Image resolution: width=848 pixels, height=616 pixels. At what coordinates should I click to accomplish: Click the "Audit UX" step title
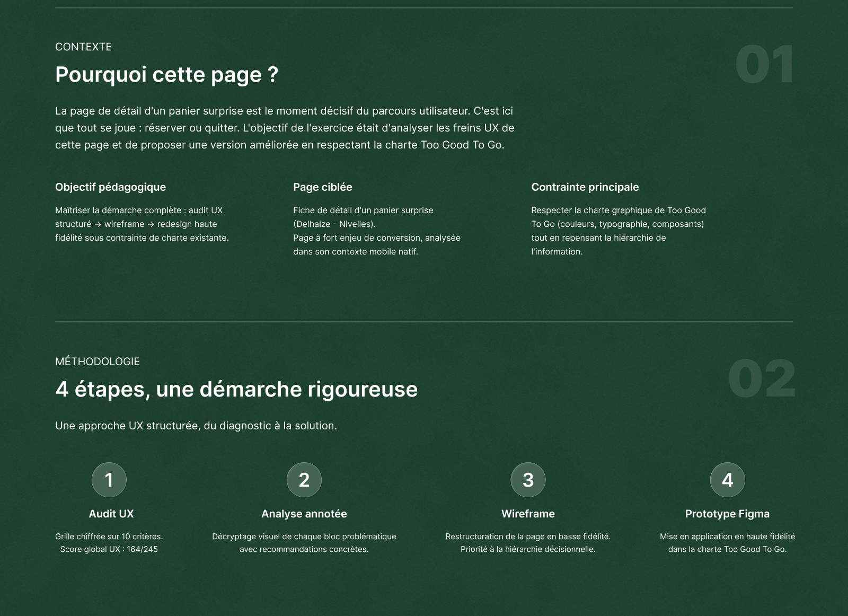click(111, 514)
